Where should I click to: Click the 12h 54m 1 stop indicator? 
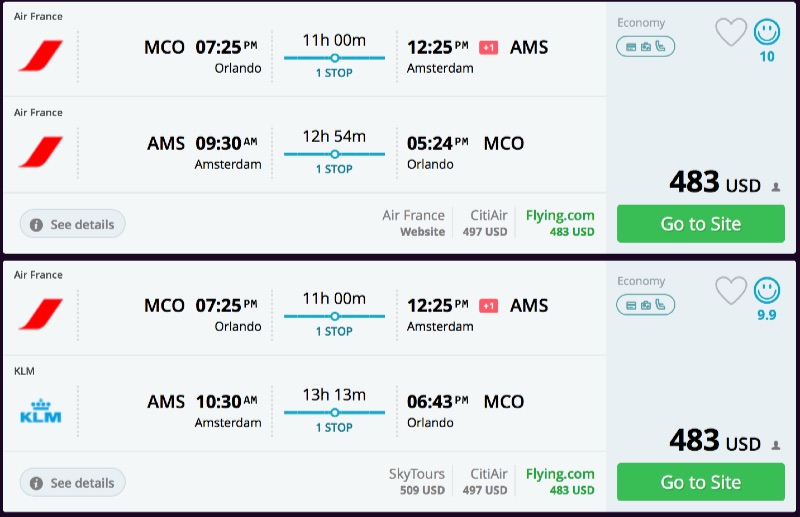click(x=334, y=153)
